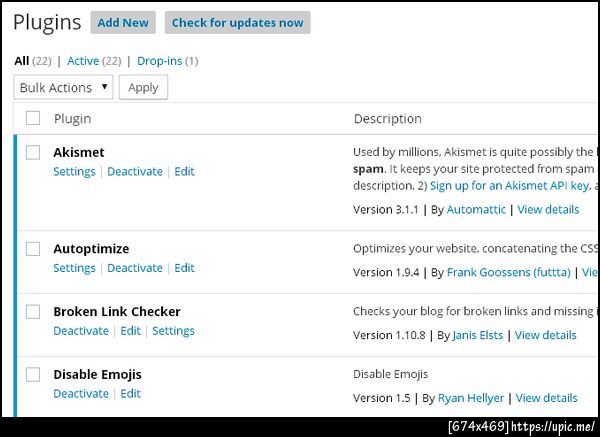Deactivate Broken Link Checker plugin

tap(81, 331)
